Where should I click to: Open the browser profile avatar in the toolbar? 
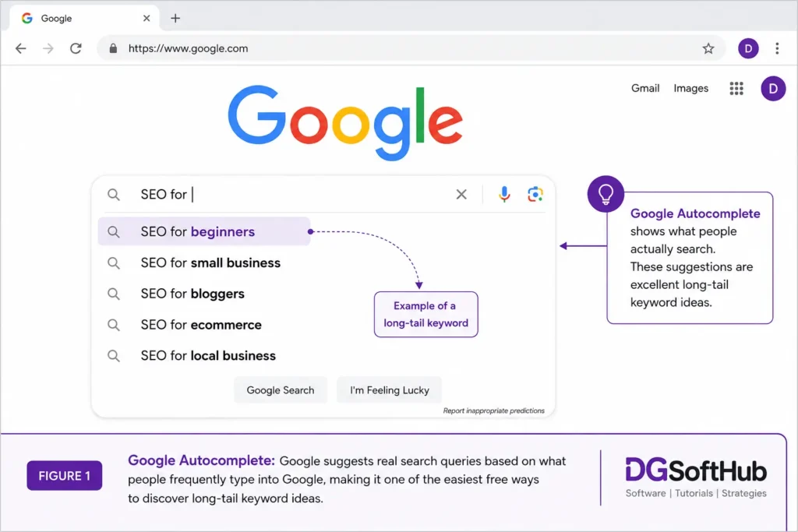click(748, 48)
